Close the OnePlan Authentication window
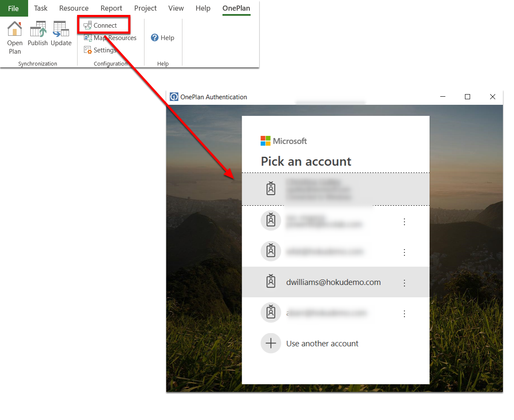The image size is (514, 420). [493, 97]
